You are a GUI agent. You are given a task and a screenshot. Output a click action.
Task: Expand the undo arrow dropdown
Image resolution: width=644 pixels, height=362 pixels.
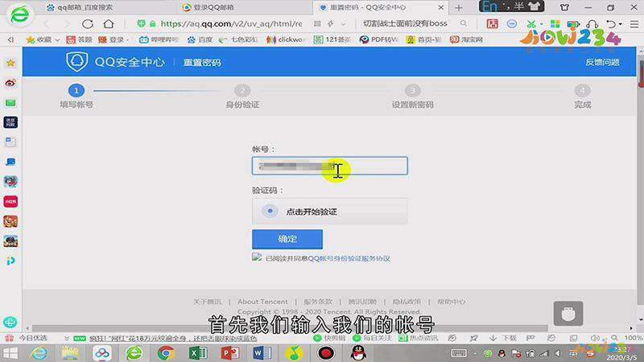pos(620,24)
